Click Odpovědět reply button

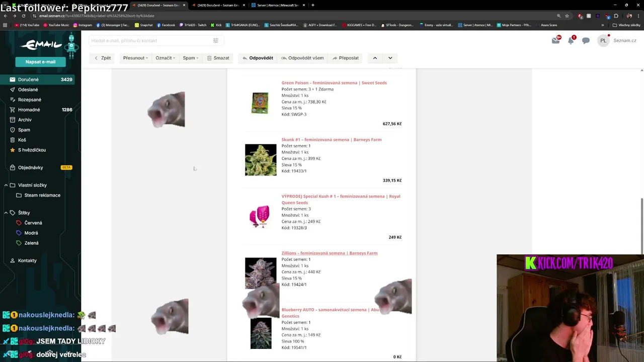point(258,58)
